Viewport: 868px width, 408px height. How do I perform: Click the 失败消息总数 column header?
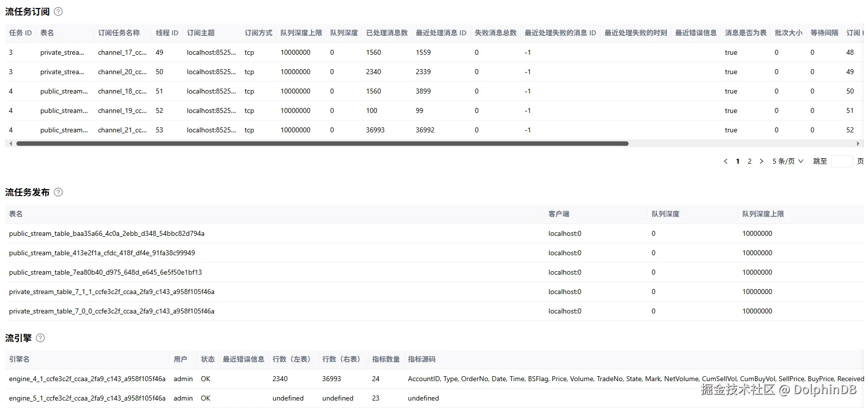pyautogui.click(x=496, y=33)
